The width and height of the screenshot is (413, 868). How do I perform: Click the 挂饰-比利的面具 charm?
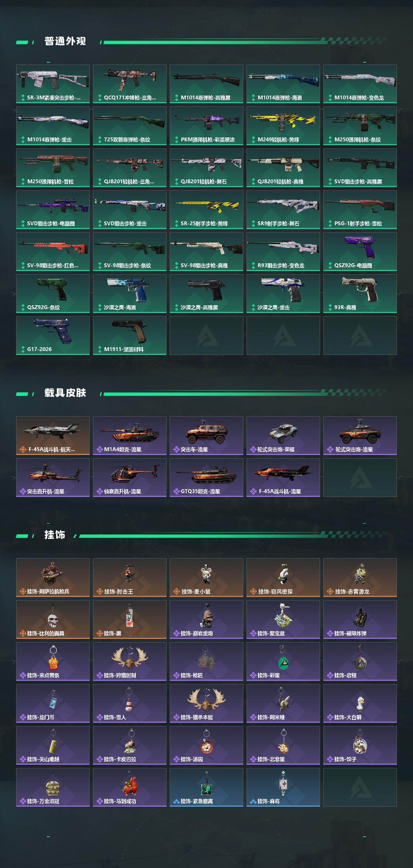coord(53,619)
